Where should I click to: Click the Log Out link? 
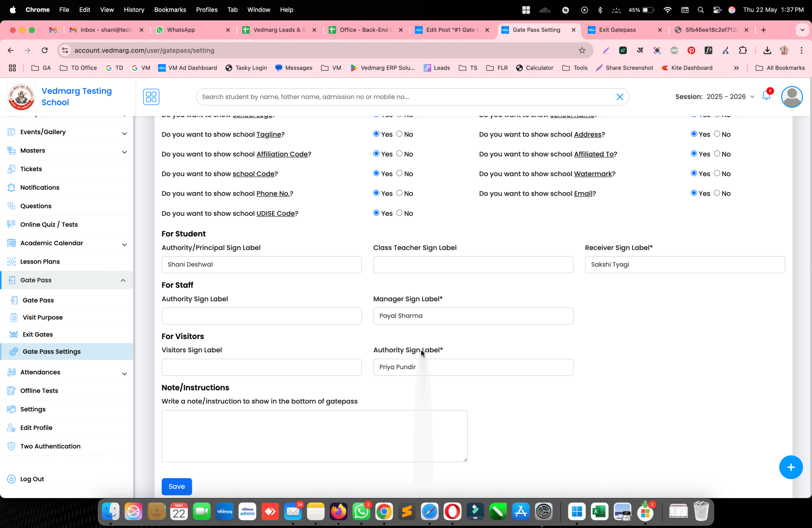pyautogui.click(x=31, y=479)
